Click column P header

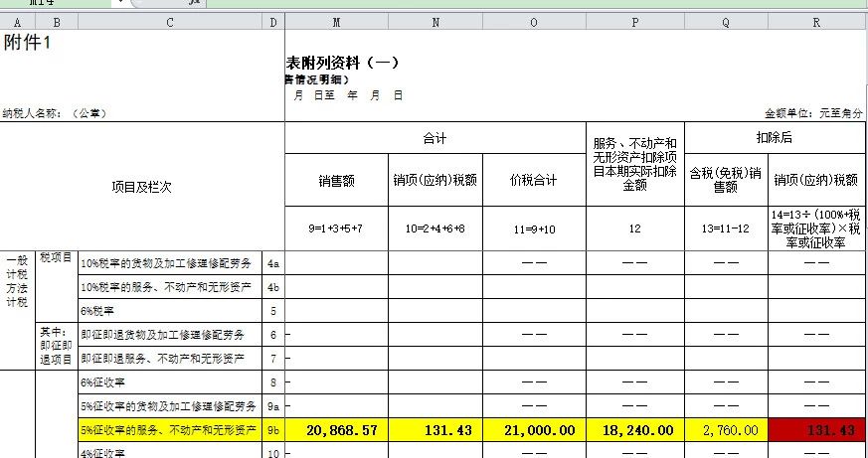634,22
